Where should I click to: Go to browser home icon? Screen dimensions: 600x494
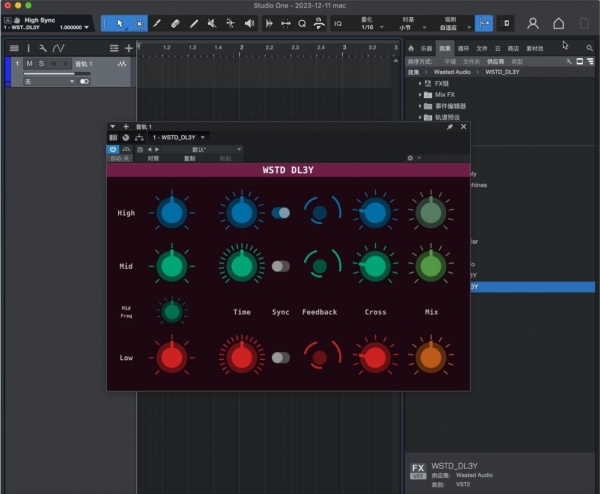click(411, 48)
